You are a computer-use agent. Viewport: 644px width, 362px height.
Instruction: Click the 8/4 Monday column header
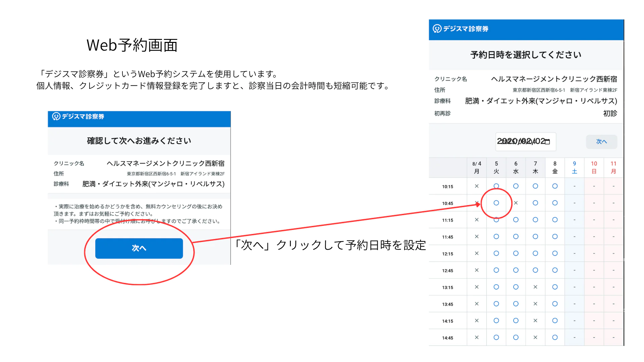coord(477,167)
